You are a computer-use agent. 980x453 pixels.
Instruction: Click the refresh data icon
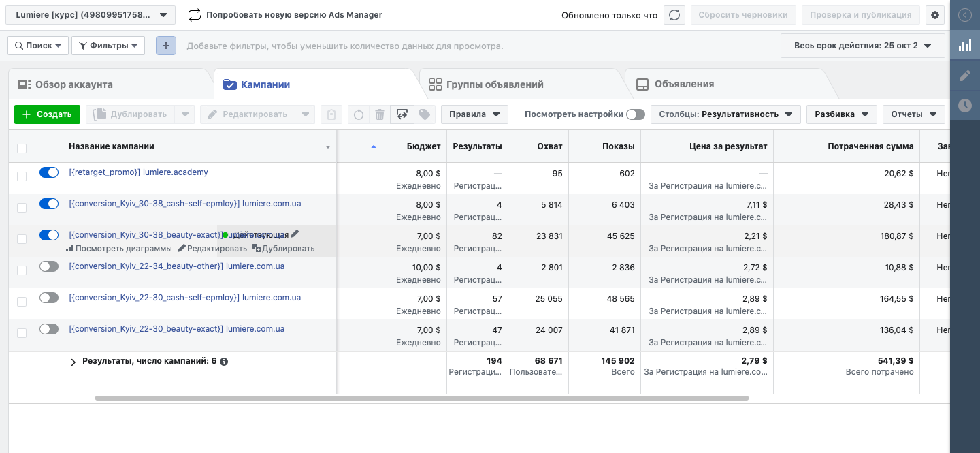click(674, 15)
